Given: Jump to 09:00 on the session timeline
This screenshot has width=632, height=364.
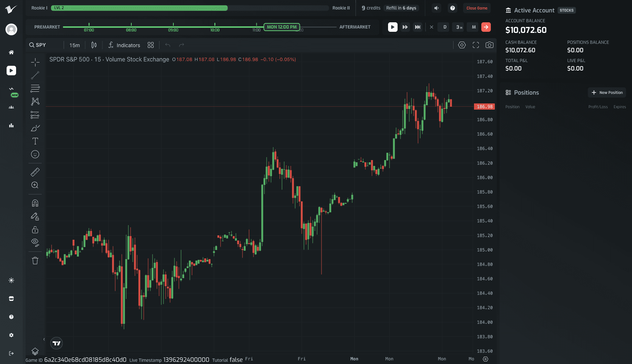Looking at the screenshot, I should 173,30.
